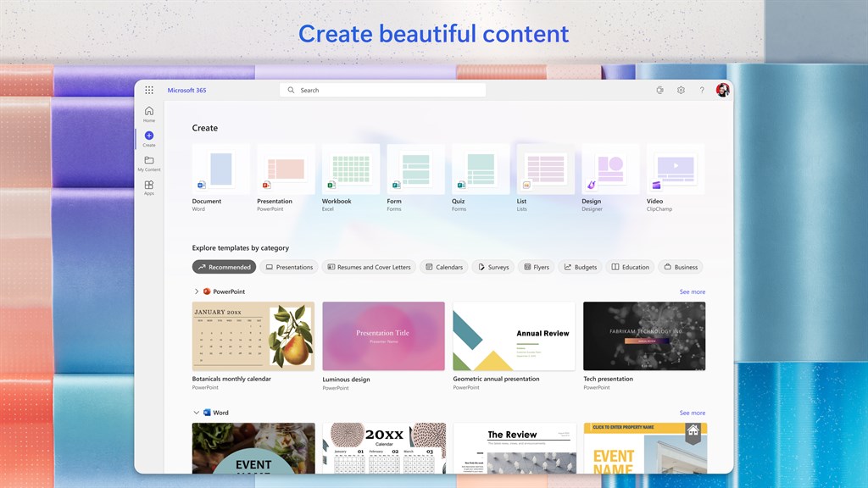Open the app launcher grid icon

click(149, 90)
